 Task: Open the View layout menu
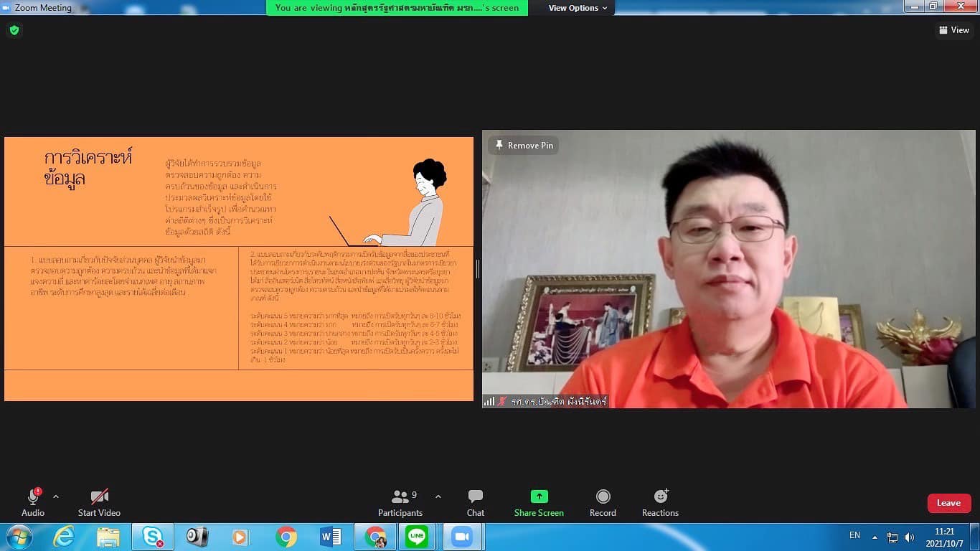pyautogui.click(x=953, y=30)
